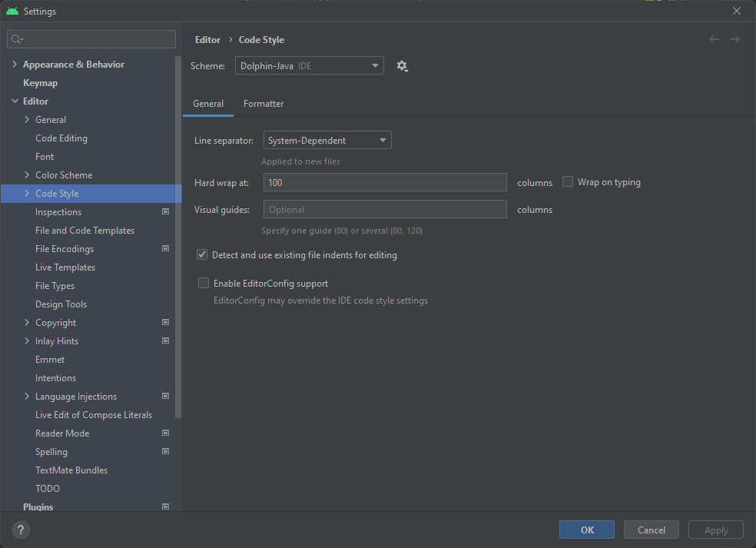Click the Cancel button
Image resolution: width=756 pixels, height=548 pixels.
[651, 530]
